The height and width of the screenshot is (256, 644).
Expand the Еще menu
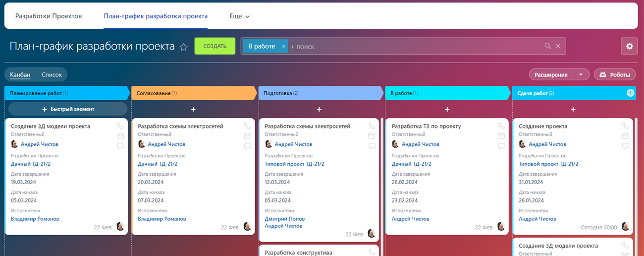click(x=240, y=16)
